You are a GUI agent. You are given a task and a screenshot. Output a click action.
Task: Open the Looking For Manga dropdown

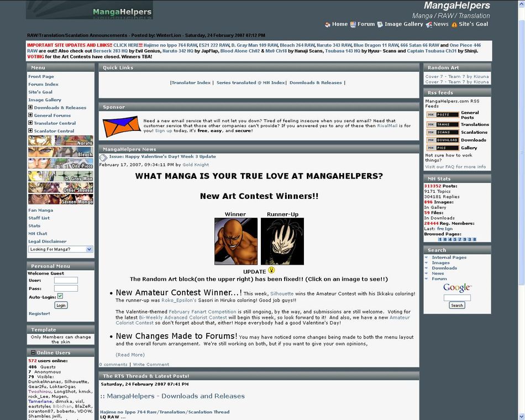tap(61, 249)
